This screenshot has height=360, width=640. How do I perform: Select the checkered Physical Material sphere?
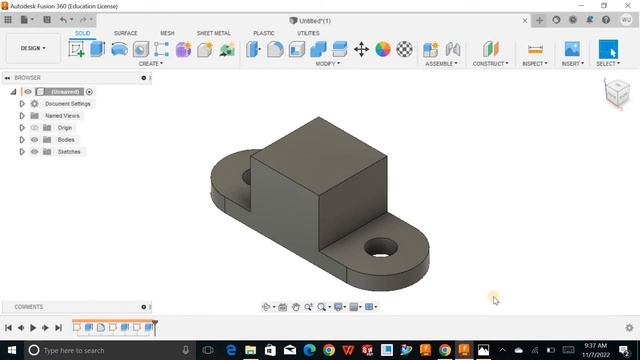tap(404, 49)
